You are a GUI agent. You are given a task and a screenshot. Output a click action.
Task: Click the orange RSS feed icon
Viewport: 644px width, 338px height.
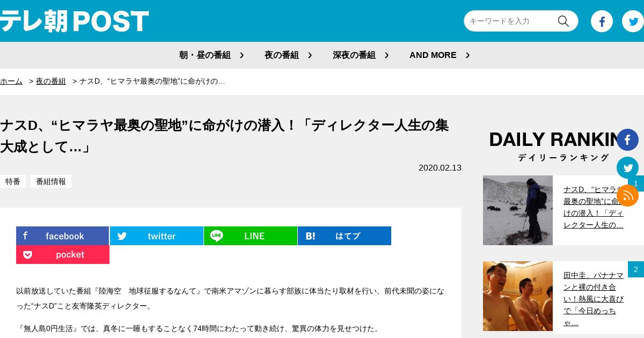(x=627, y=195)
